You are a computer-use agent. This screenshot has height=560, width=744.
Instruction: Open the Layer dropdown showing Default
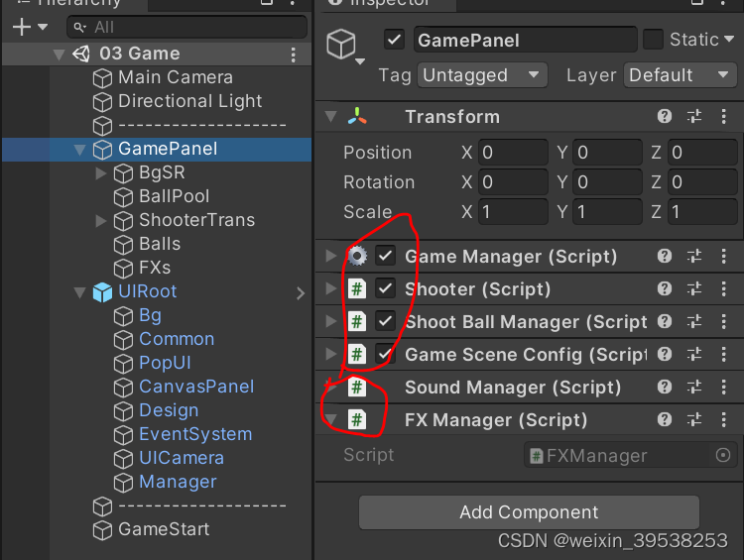click(680, 75)
